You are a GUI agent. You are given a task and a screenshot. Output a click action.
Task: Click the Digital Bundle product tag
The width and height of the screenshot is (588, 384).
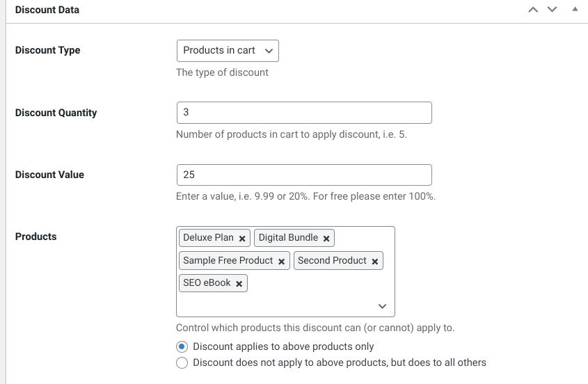288,238
